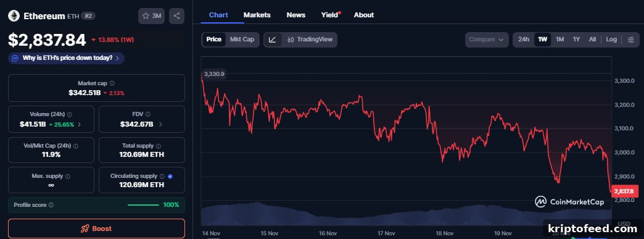
Task: Open chart settings sliders icon
Action: 631,40
